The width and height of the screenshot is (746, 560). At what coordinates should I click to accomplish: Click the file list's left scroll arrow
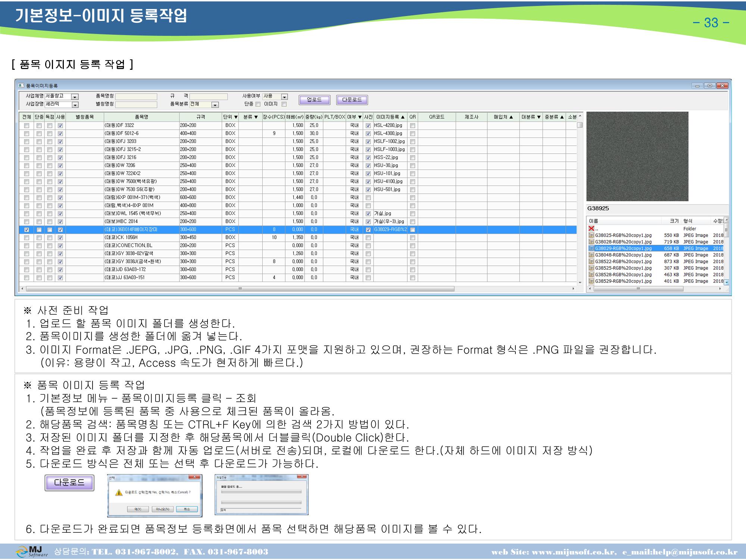590,289
